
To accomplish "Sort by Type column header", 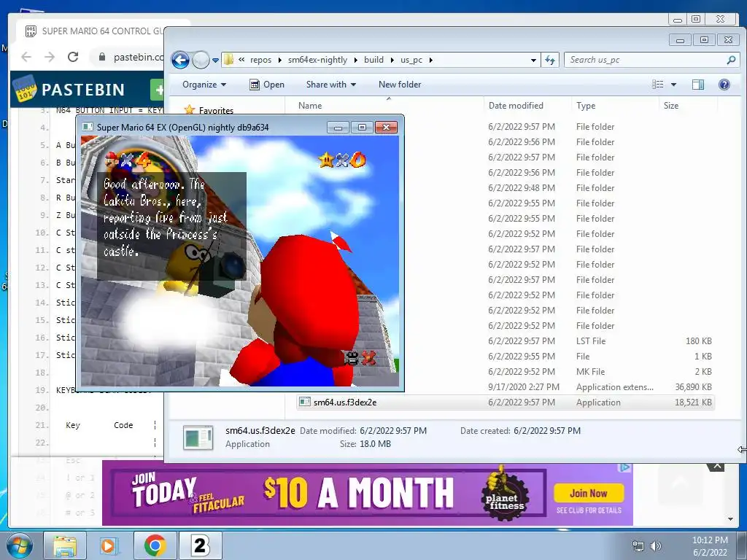I will [x=586, y=106].
